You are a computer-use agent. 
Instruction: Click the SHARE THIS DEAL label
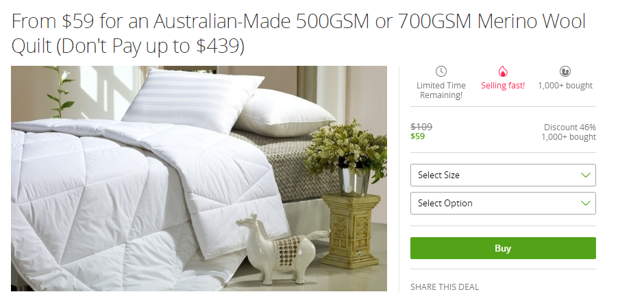point(445,287)
